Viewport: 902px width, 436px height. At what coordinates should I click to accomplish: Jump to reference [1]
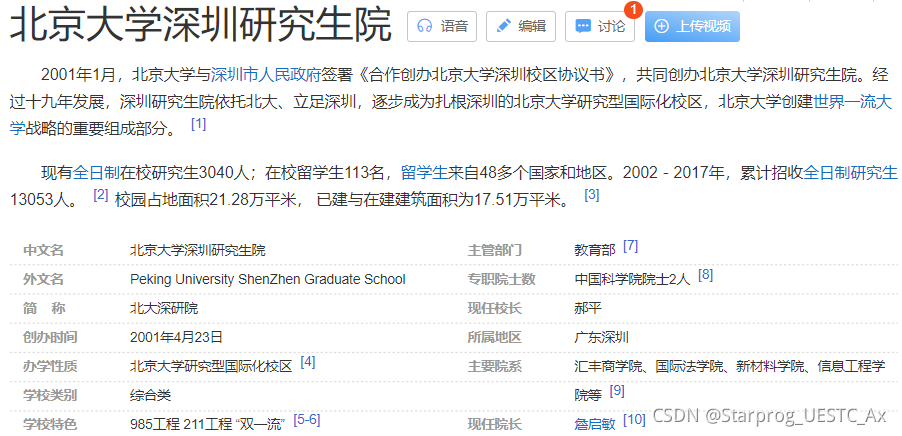pos(198,124)
